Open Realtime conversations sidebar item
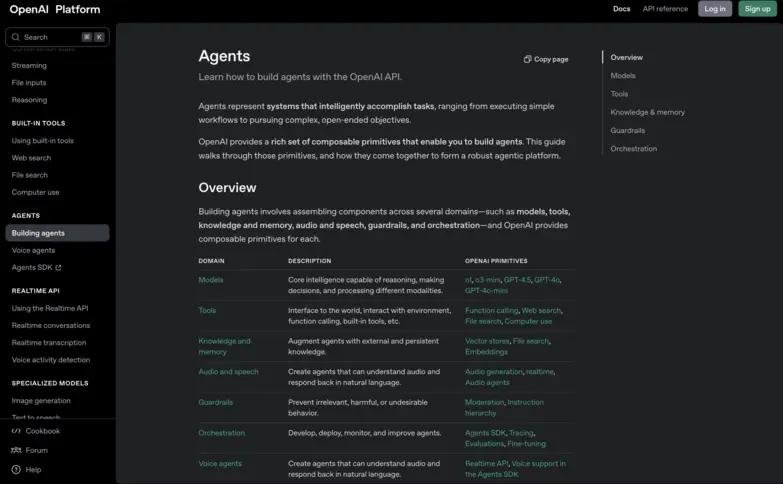This screenshot has height=484, width=783. click(x=50, y=326)
